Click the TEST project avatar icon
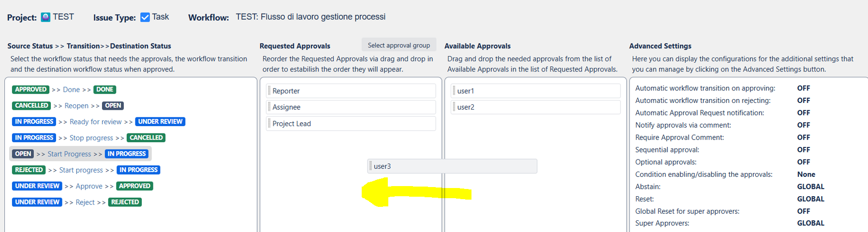Viewport: 868px width, 232px height. [45, 17]
